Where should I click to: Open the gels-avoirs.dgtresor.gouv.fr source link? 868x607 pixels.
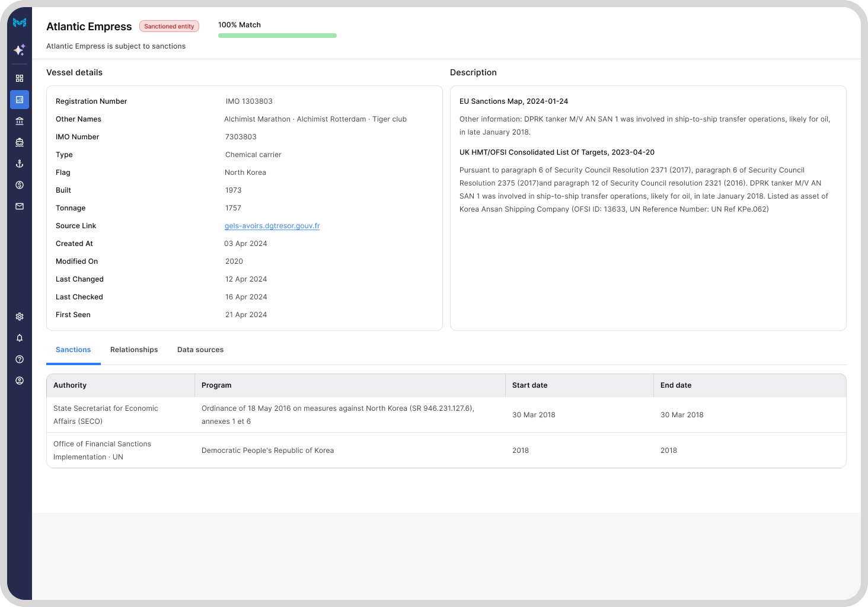coord(272,226)
